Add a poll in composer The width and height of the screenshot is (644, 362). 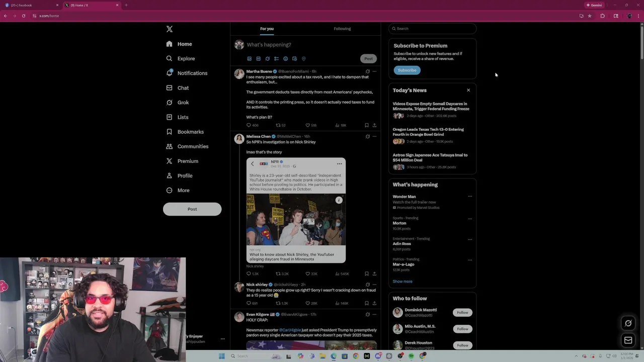276,59
